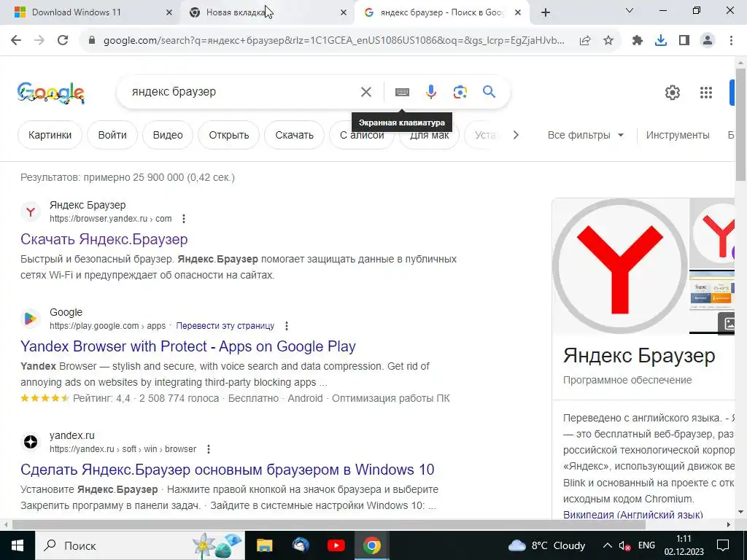The width and height of the screenshot is (747, 560).
Task: Open the Google apps grid
Action: 706,93
